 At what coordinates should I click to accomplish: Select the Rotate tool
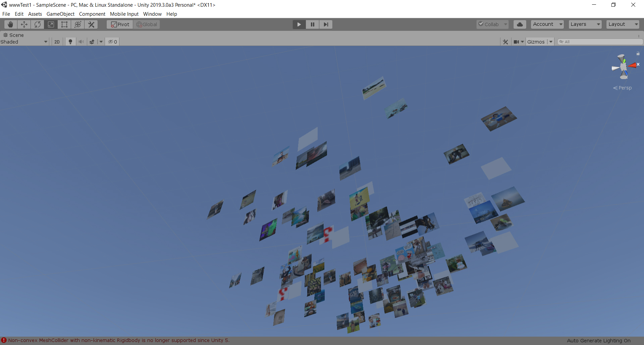[38, 24]
